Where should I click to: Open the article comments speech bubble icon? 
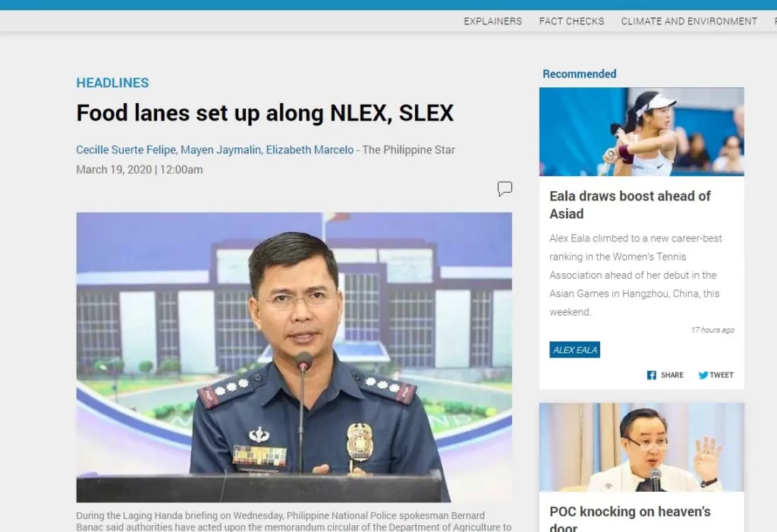pos(505,188)
